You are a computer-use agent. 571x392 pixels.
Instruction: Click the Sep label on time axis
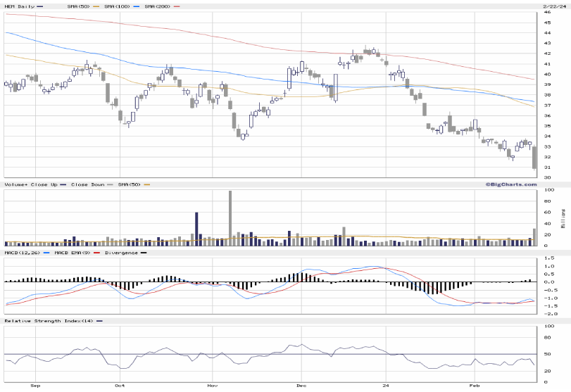pos(35,386)
